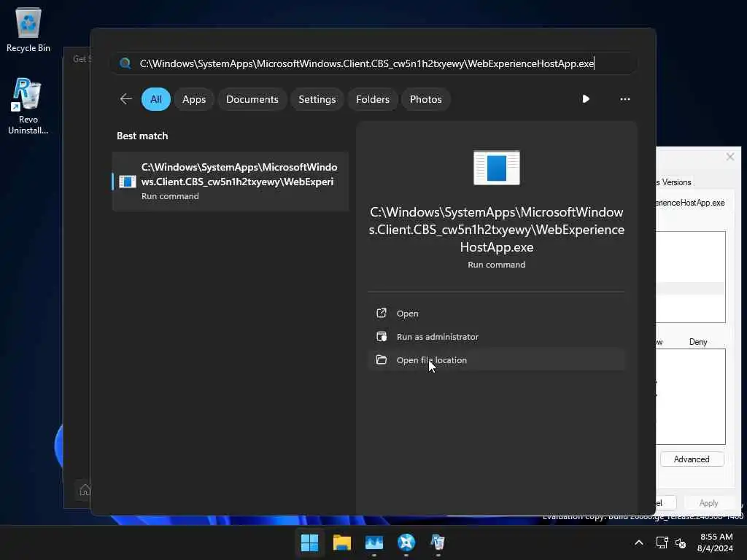Open Revo Uninstaller desktop shortcut
The width and height of the screenshot is (747, 560).
pos(28,106)
